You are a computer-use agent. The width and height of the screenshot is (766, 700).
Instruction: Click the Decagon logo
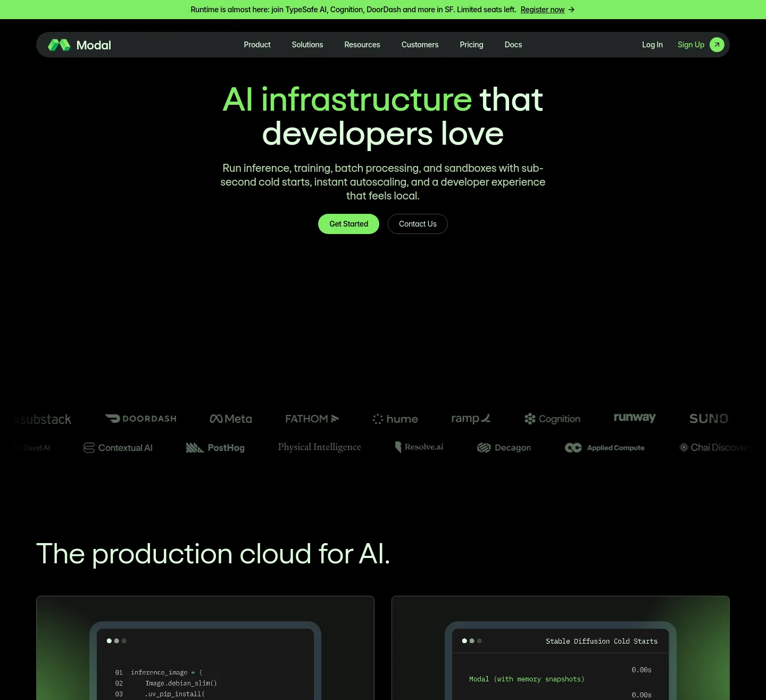click(504, 448)
